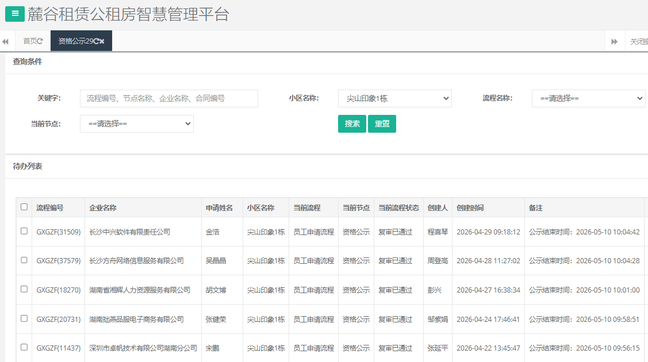Toggle the green hamburger menu button
The image size is (648, 362).
(x=15, y=14)
